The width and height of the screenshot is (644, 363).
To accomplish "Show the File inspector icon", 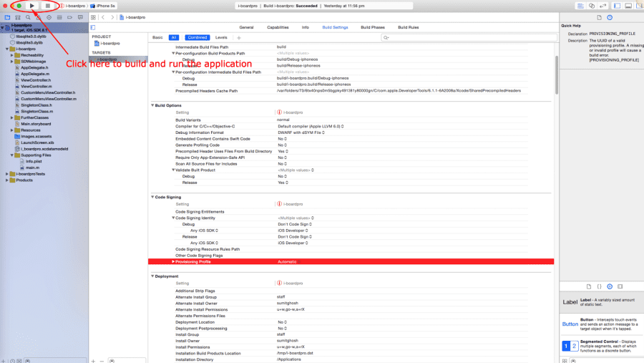I will point(599,17).
